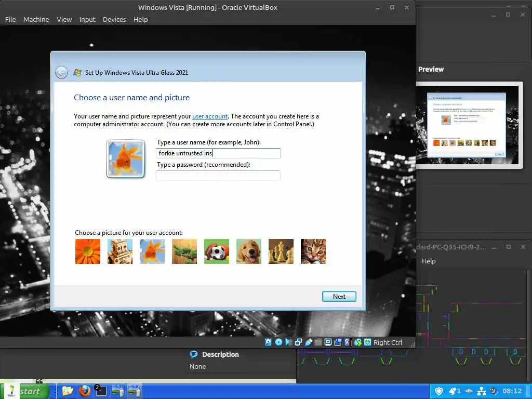
Task: Click the mouse integration icon in status bar
Action: tap(357, 342)
